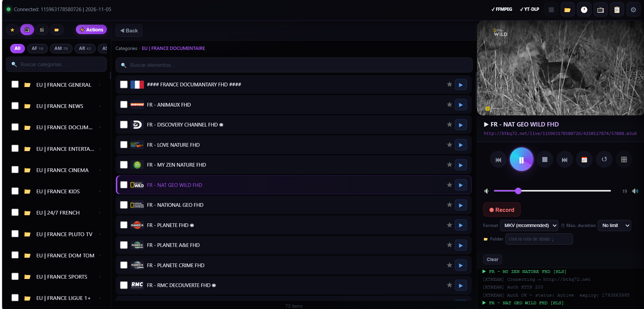Click the calendar EPG icon in player controls
Screen dimensions: 644x309
(x=584, y=160)
